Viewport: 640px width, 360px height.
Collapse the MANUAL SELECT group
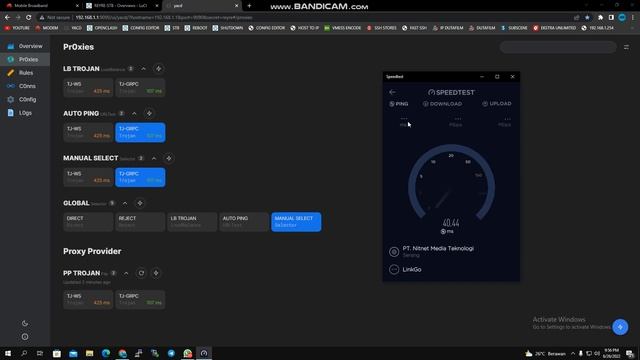[154, 158]
